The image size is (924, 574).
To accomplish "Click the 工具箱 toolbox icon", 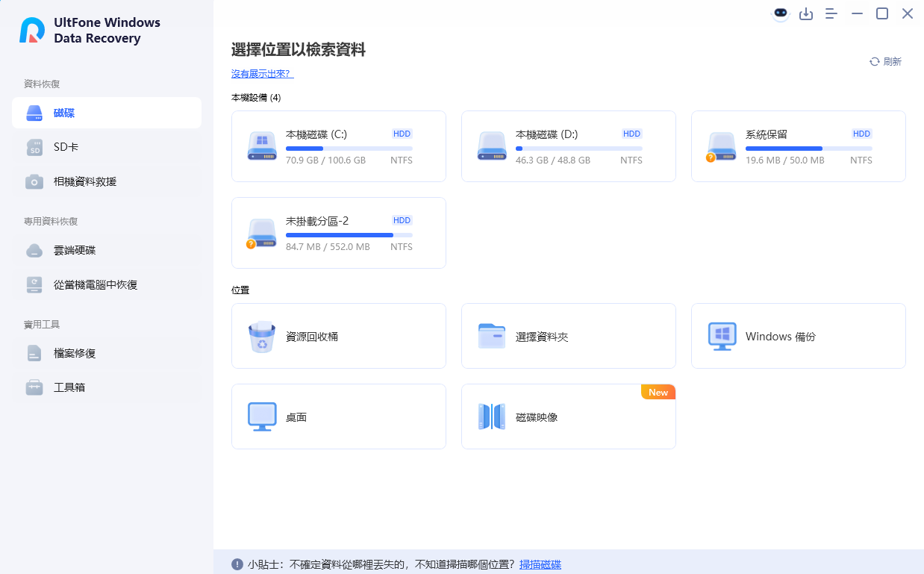I will coord(35,388).
